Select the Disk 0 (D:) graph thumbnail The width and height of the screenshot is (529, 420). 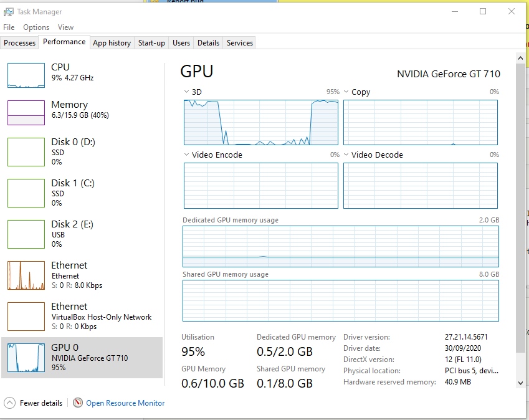click(x=26, y=152)
